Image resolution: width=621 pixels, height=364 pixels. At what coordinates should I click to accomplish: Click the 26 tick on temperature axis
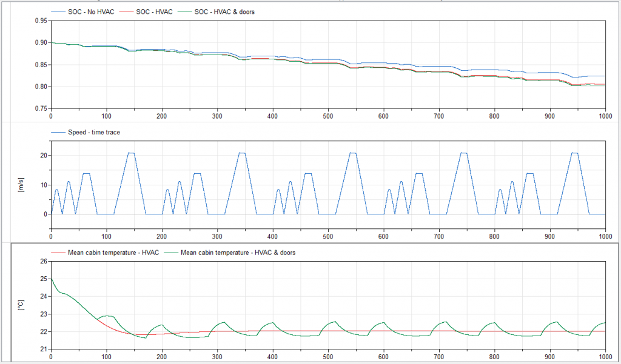(x=44, y=261)
